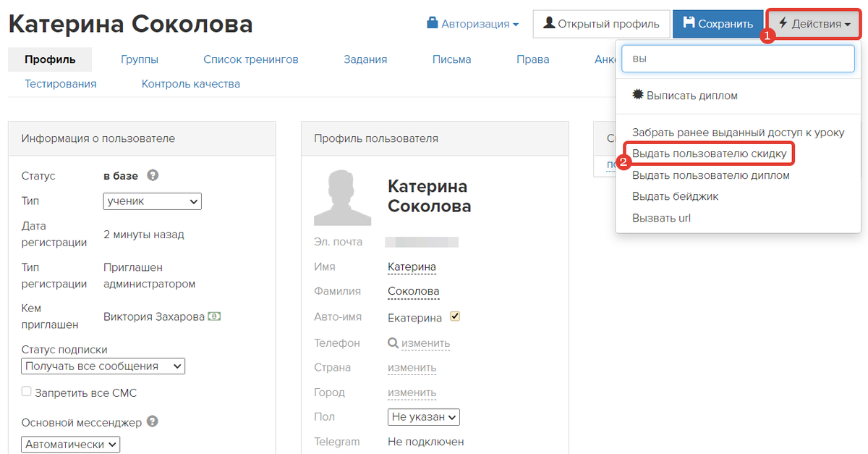Open the Задания tab
The height and width of the screenshot is (454, 868).
tap(365, 59)
